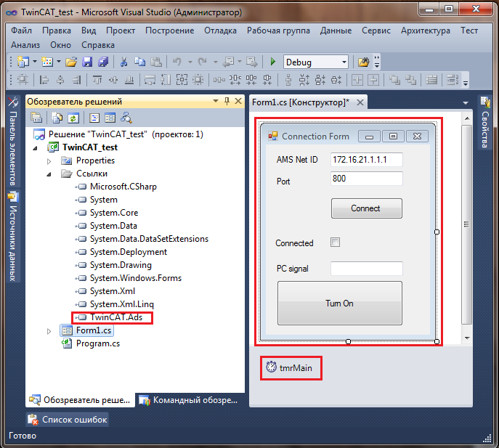
Task: Click the Add New Item toolbar icon
Action: 47,62
